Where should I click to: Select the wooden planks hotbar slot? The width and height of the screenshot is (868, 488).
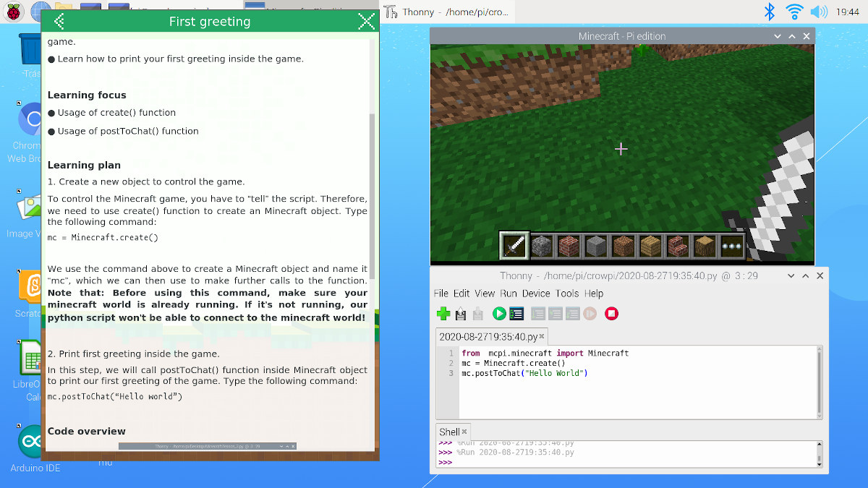point(650,247)
